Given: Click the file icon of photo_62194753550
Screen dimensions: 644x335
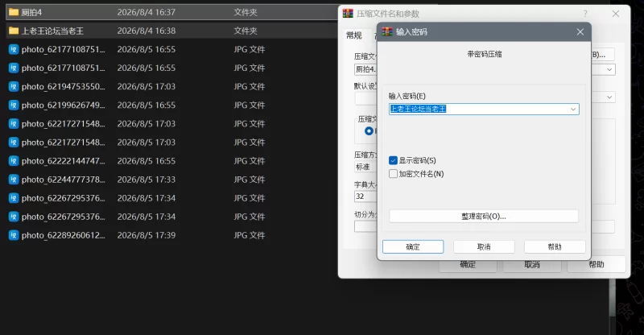Looking at the screenshot, I should (x=14, y=87).
